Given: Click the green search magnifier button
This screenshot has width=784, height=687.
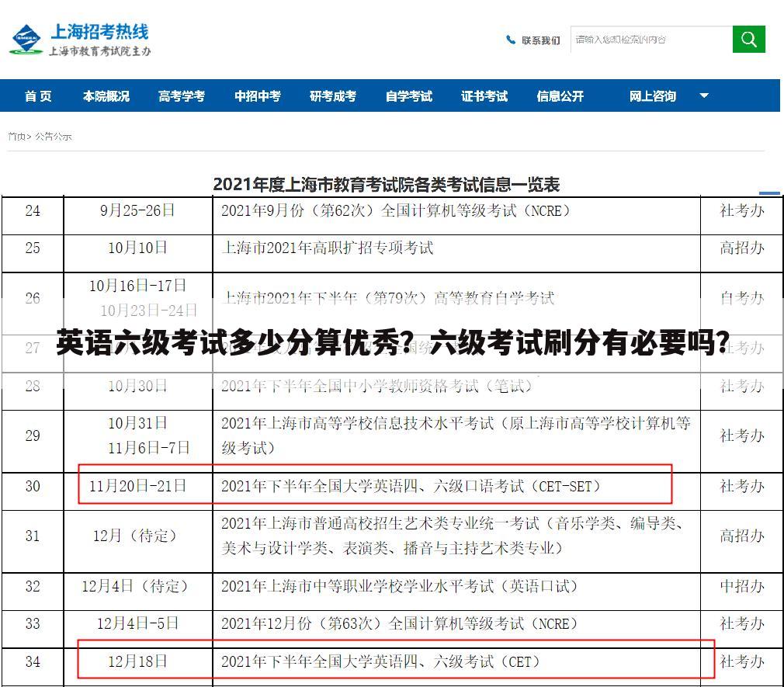Looking at the screenshot, I should tap(748, 39).
